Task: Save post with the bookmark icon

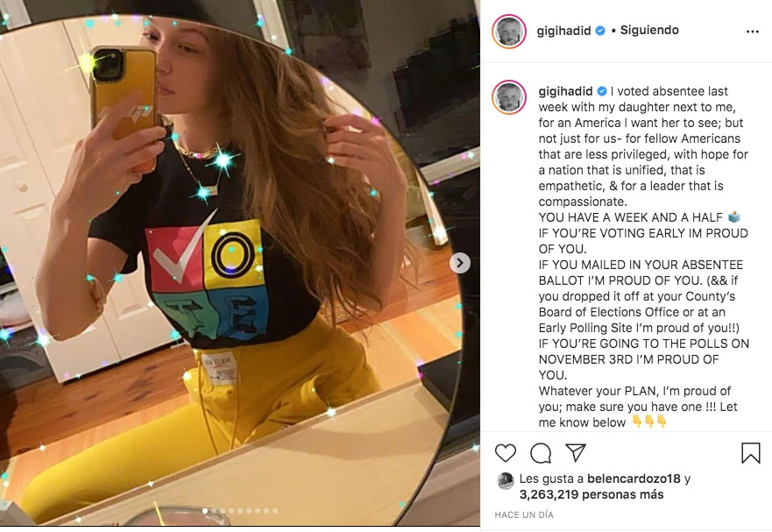Action: 750,453
